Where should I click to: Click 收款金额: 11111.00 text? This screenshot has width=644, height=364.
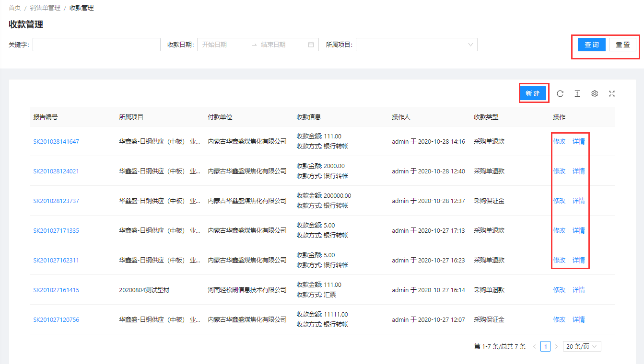(x=322, y=315)
